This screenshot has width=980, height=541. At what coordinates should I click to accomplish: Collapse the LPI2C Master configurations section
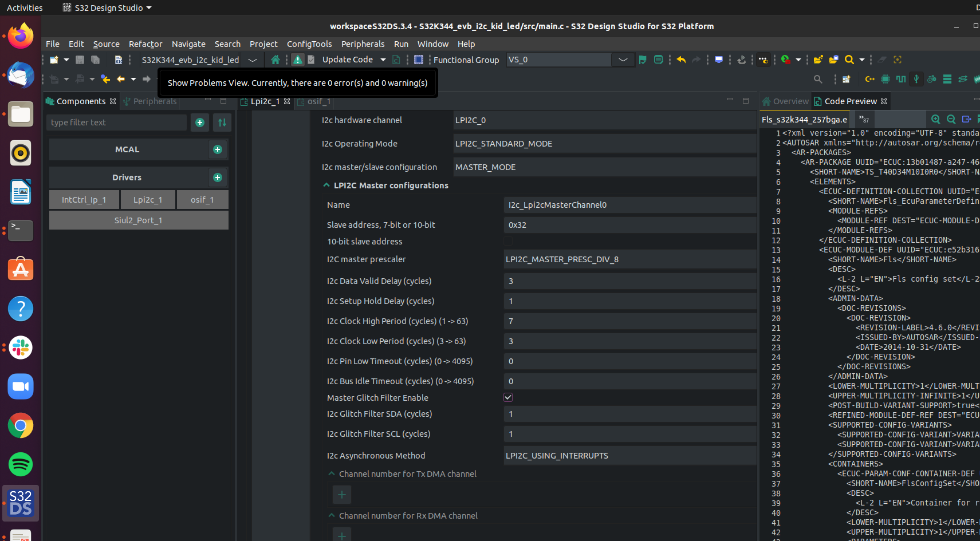click(x=326, y=185)
